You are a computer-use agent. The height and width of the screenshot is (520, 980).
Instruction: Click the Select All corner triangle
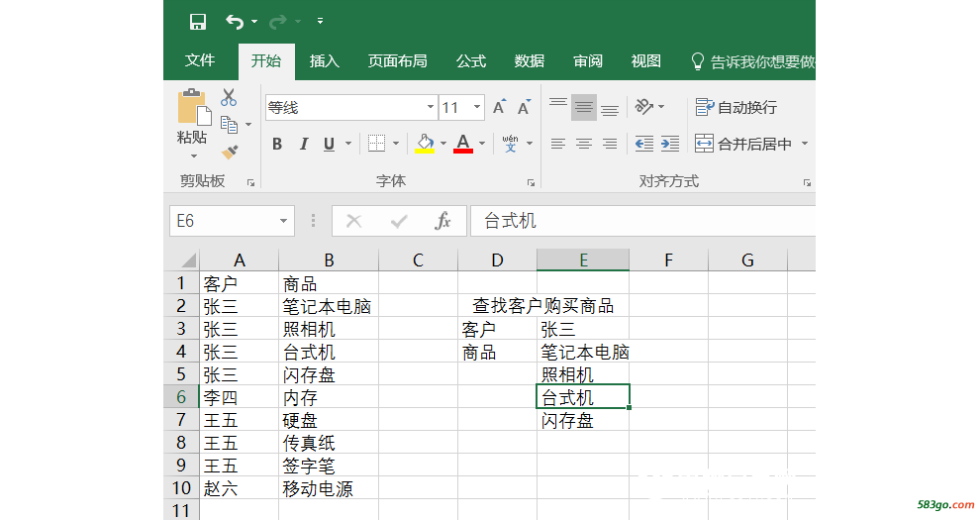pyautogui.click(x=188, y=260)
